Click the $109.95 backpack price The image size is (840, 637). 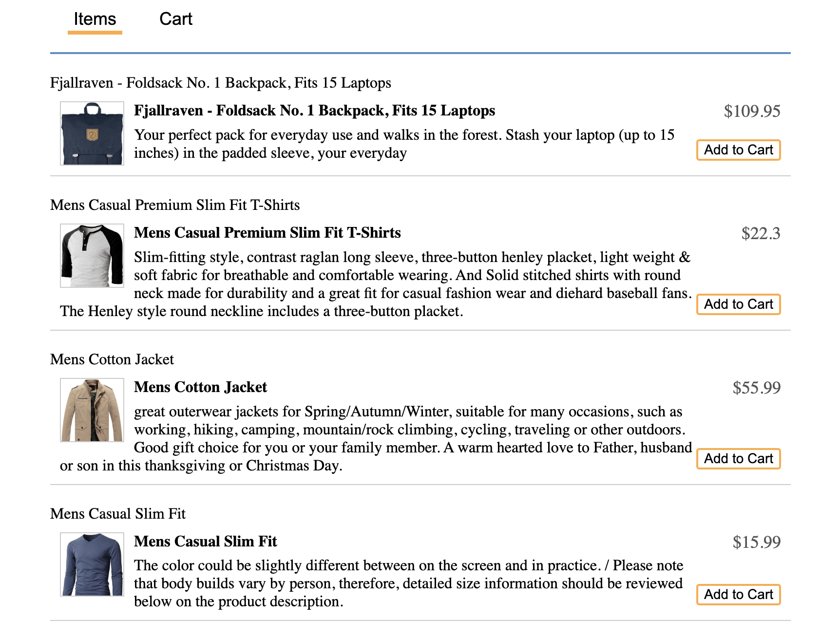pos(752,112)
